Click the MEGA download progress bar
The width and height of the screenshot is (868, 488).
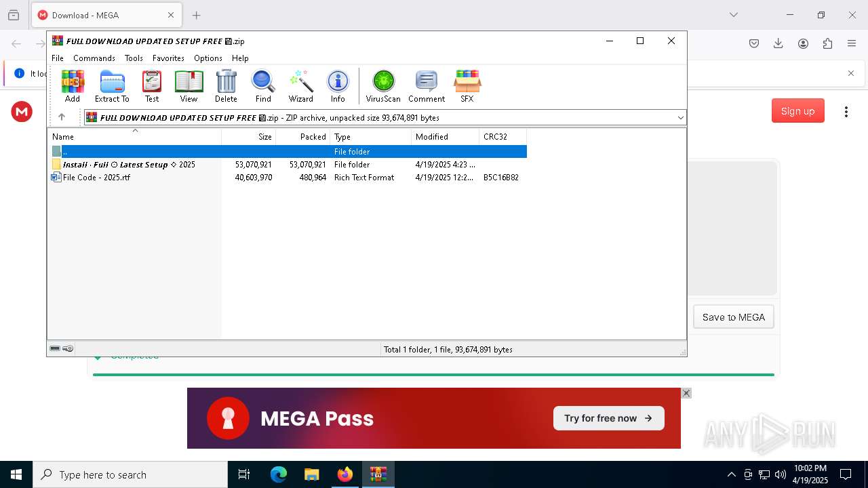433,374
